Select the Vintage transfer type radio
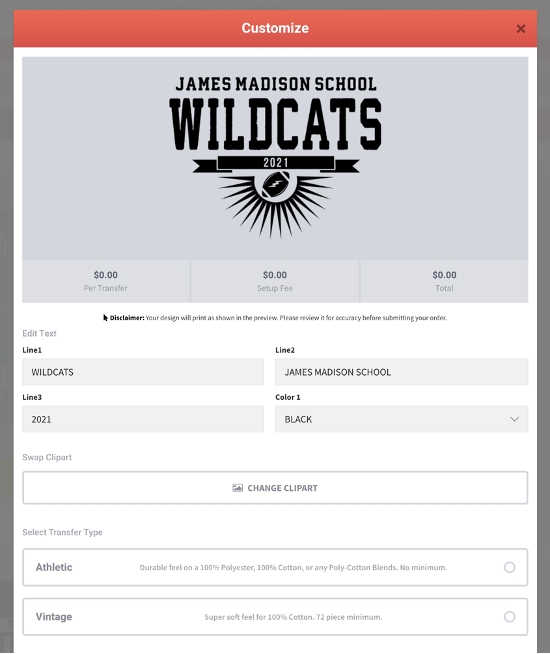550x654 pixels. click(509, 616)
